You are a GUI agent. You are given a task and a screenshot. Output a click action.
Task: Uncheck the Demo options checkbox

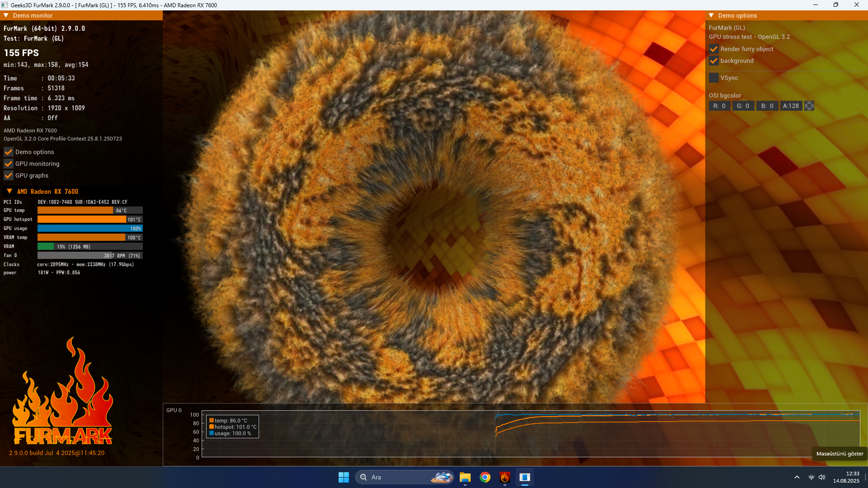9,152
